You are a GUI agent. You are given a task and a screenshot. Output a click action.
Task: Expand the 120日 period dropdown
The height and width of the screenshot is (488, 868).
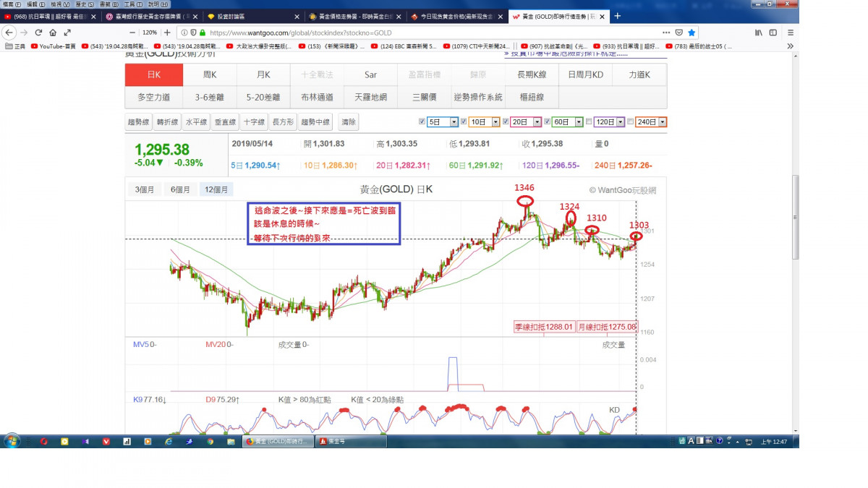pyautogui.click(x=621, y=122)
